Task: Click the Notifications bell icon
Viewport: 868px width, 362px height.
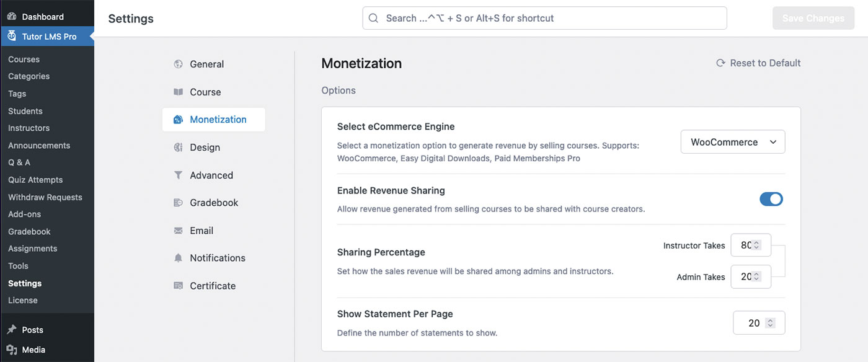Action: point(179,258)
